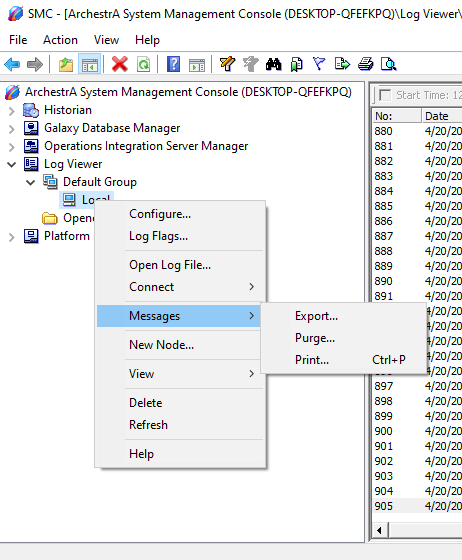Open the Connect submenu
462x560 pixels.
[x=181, y=287]
